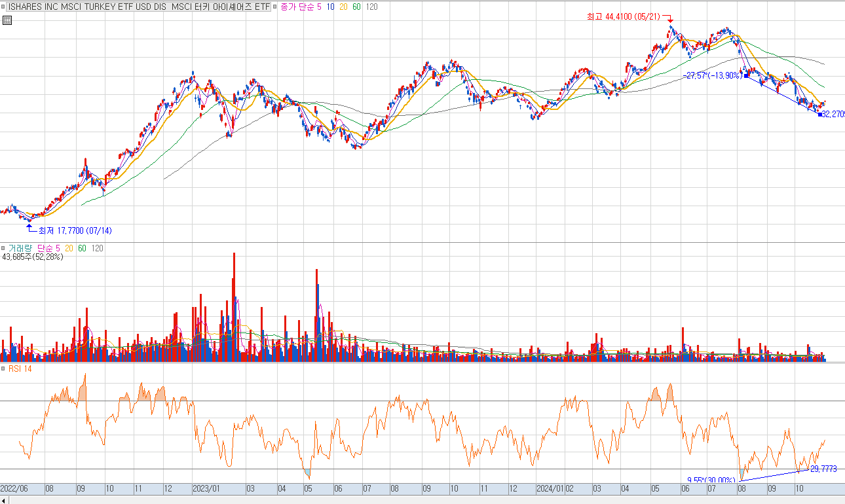Click the 2022/06 date axis label

tap(14, 488)
